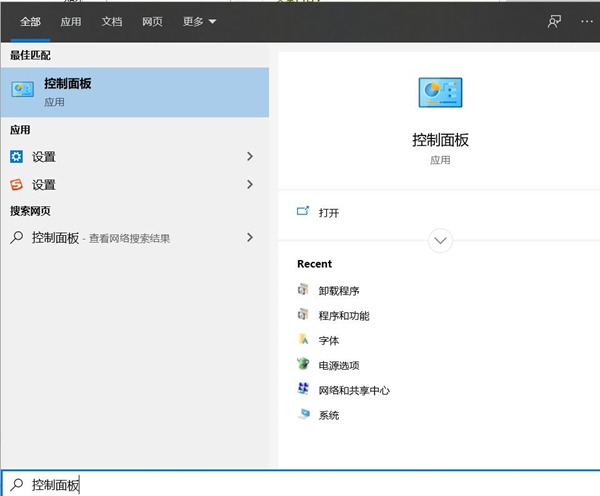Click the search box containing 控制面板

click(300, 484)
